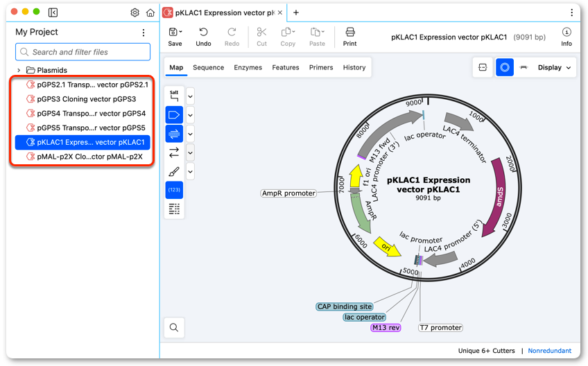Click Unique 6+ Cutters label
The width and height of the screenshot is (588, 366).
[486, 351]
